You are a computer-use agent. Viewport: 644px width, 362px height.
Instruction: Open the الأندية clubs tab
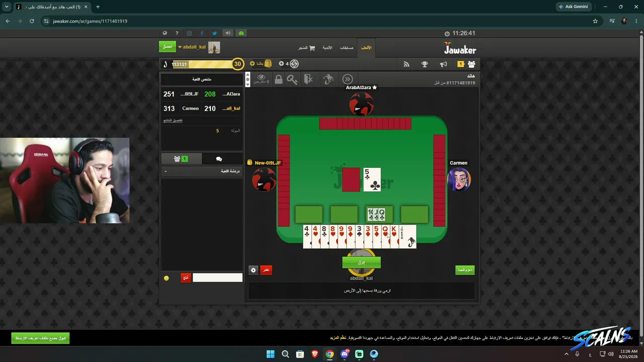[328, 48]
